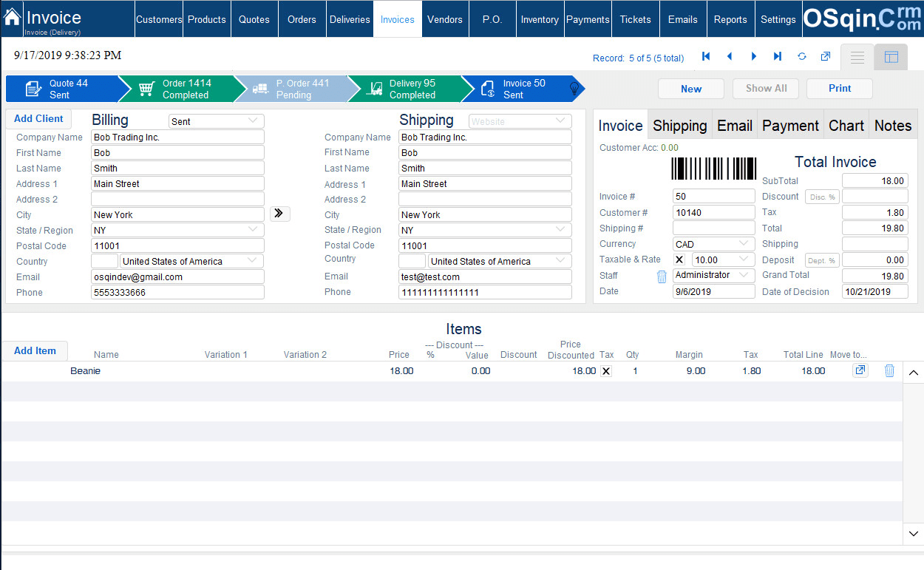
Task: Open the Products menu
Action: 207,19
